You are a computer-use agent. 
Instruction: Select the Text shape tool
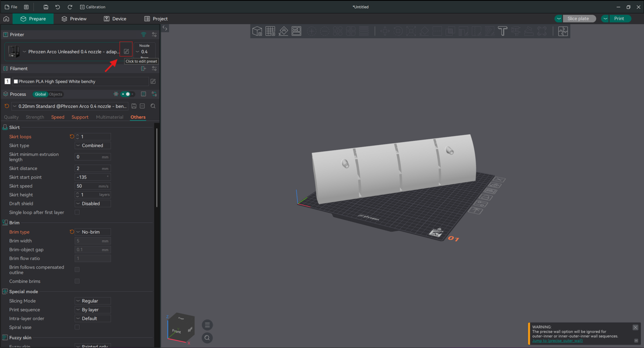point(503,31)
